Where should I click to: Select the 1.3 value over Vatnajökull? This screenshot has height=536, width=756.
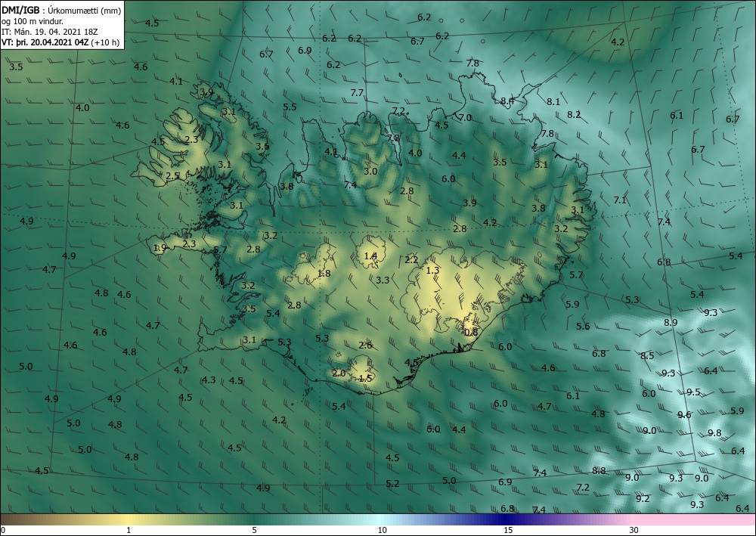432,271
